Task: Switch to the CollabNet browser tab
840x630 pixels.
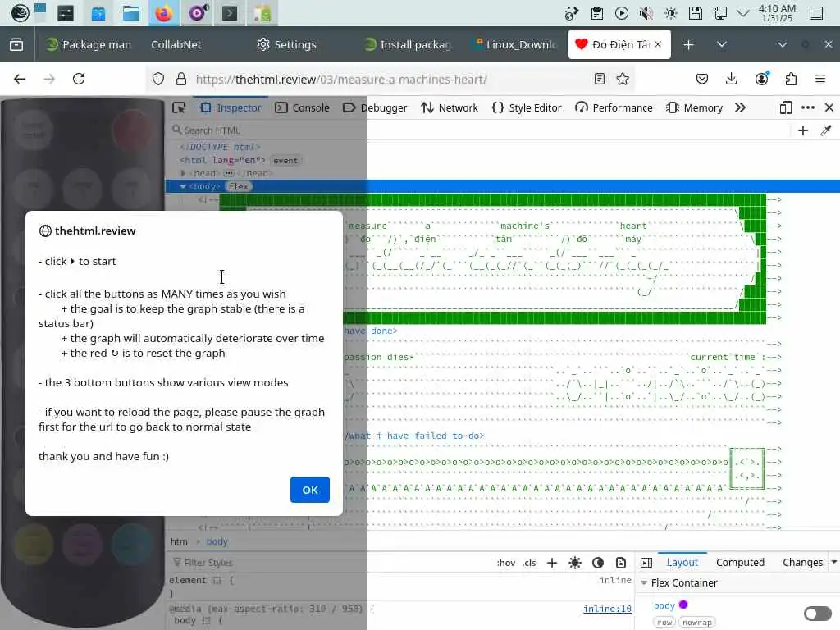Action: click(176, 44)
